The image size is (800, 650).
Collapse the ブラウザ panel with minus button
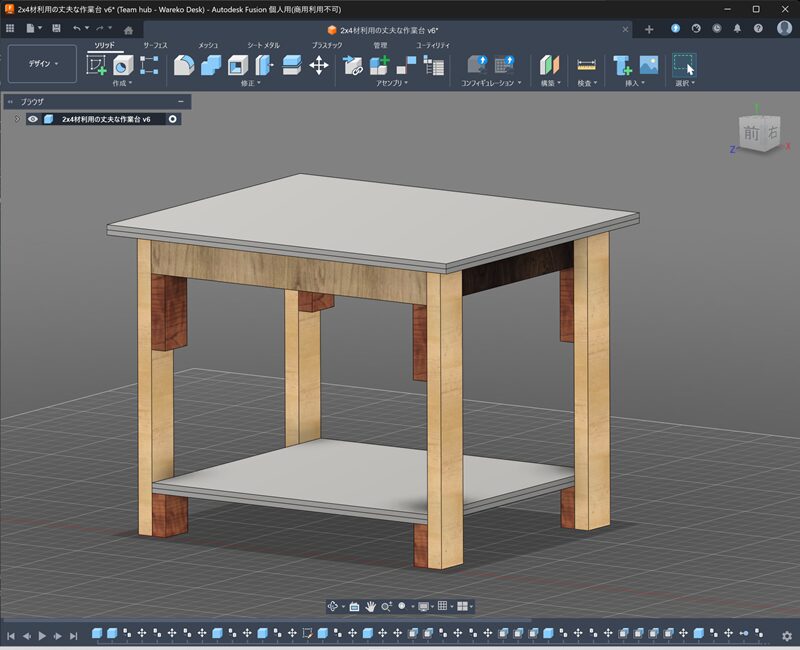tap(180, 102)
